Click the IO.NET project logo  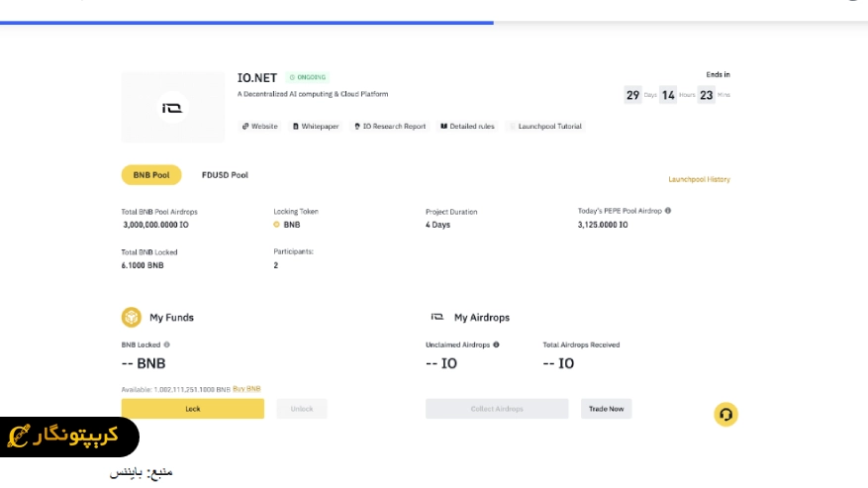coord(173,108)
